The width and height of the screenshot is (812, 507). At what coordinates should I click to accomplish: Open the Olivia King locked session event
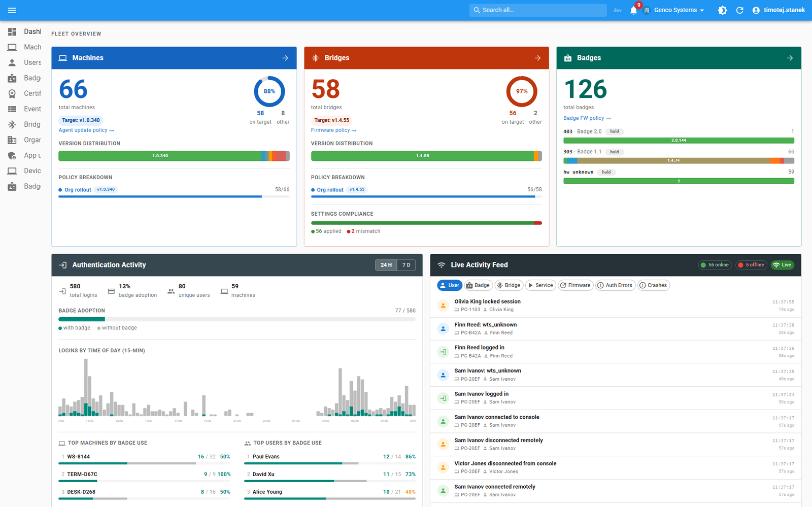click(616, 306)
